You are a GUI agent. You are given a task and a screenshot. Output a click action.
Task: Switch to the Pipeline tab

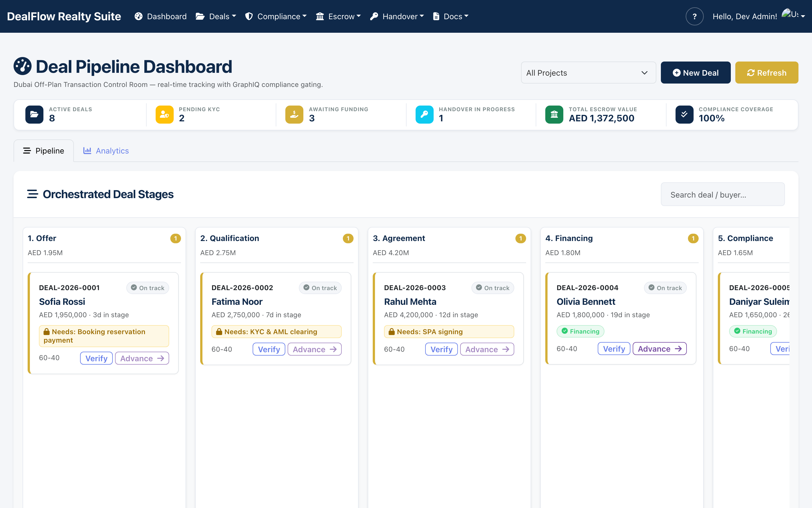(x=44, y=151)
